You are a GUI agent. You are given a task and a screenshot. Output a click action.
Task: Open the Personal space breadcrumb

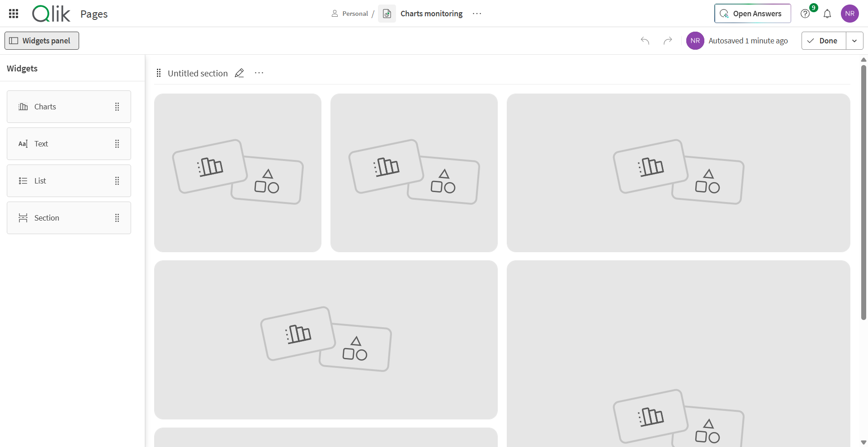tap(350, 14)
